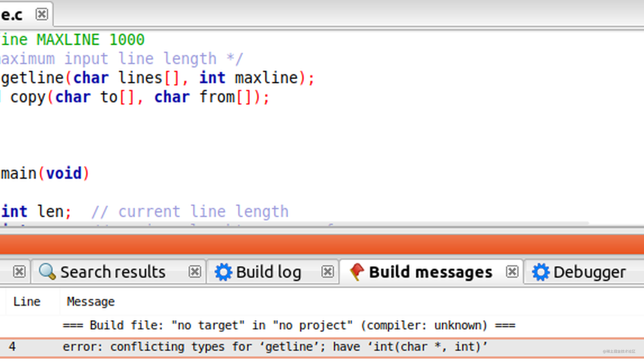Screen dimensions: 644x362
Task: Open the Debugger tab
Action: coord(589,272)
